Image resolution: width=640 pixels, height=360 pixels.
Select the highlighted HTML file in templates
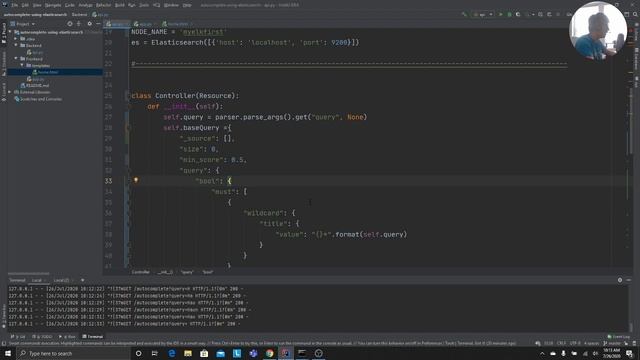(x=46, y=72)
